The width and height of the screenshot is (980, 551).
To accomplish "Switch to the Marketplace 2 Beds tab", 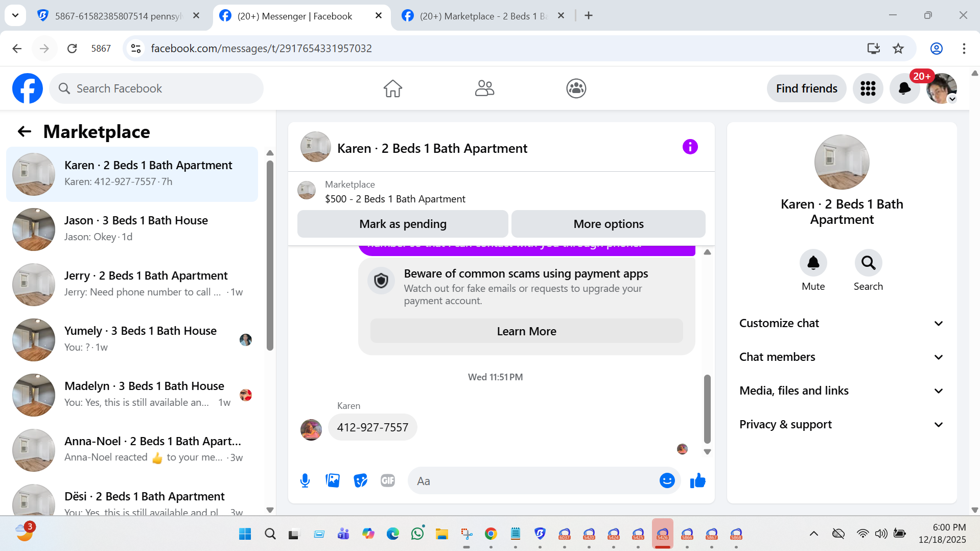I will pos(483,16).
